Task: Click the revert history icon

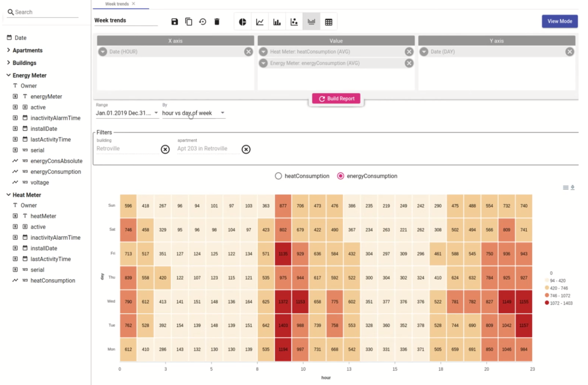Action: click(202, 22)
